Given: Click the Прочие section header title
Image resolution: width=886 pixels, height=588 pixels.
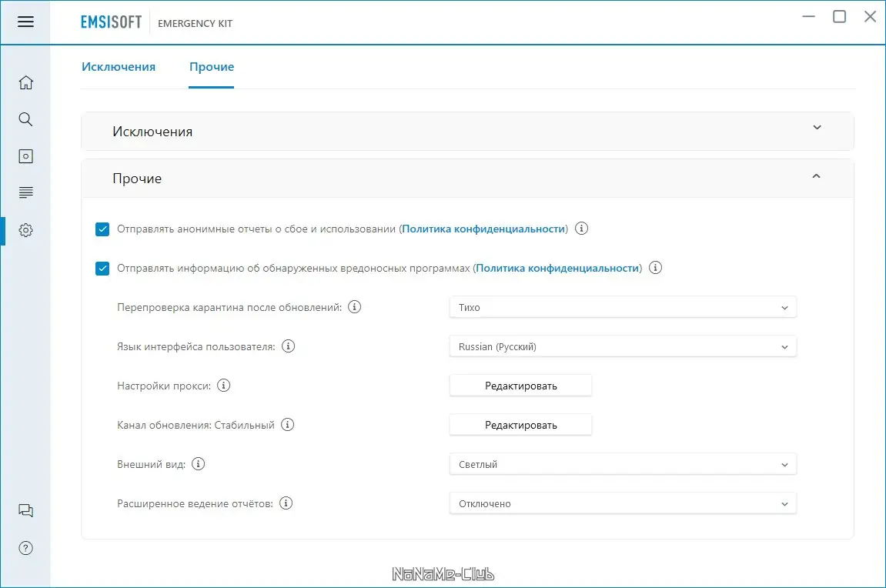Looking at the screenshot, I should [137, 179].
